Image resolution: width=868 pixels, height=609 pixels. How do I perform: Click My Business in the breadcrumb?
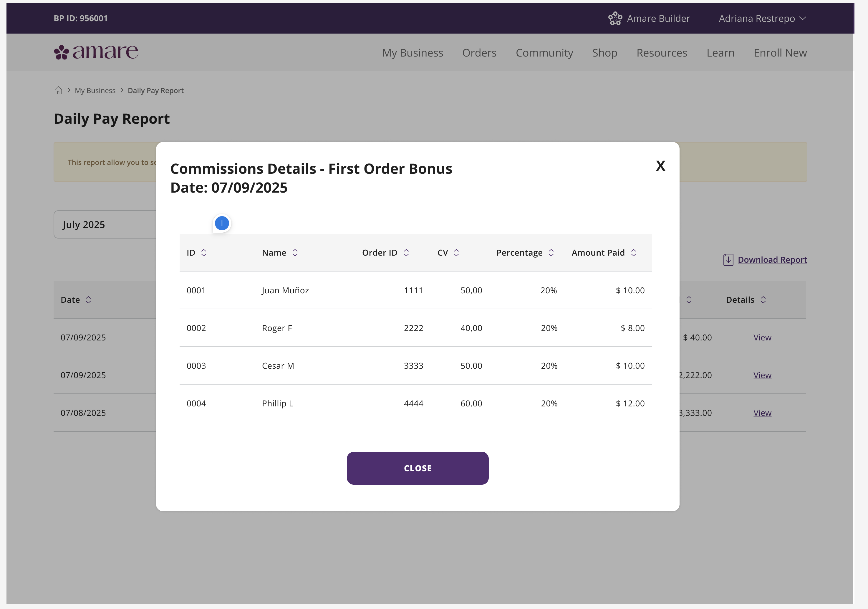[95, 90]
